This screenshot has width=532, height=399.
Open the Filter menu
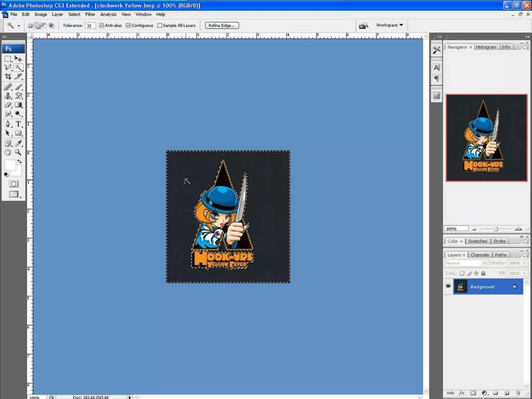[90, 14]
